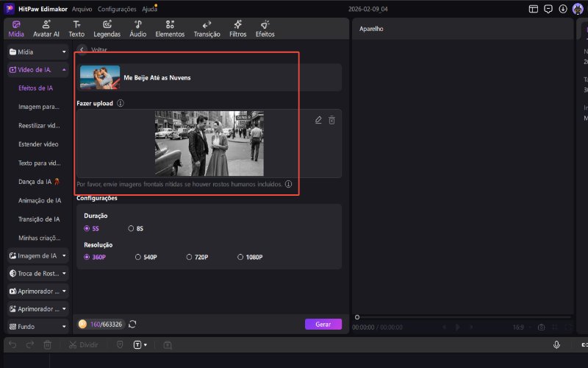Image resolution: width=588 pixels, height=368 pixels.
Task: Expand the Fundo section
Action: (x=38, y=326)
